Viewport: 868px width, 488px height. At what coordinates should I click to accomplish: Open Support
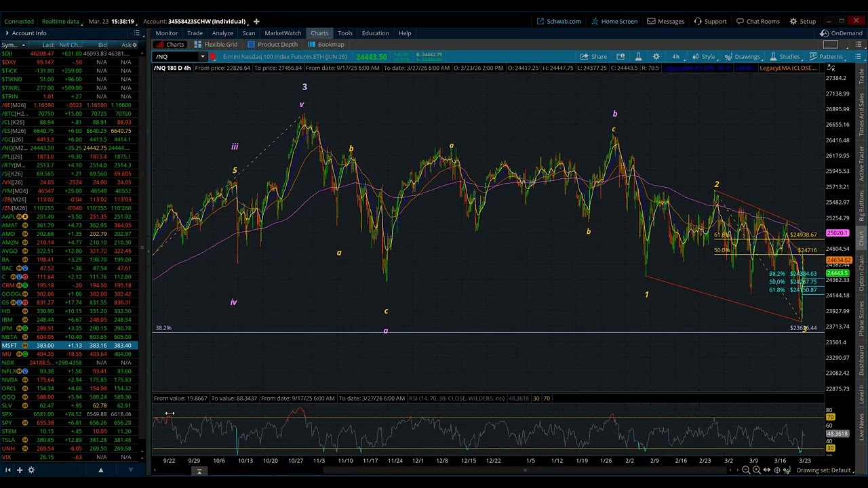tap(710, 21)
